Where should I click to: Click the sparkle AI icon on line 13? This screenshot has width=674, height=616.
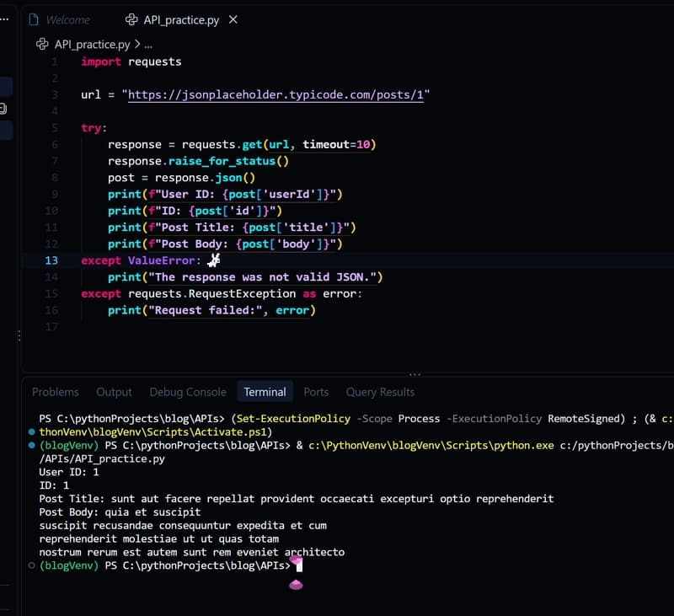pos(214,260)
